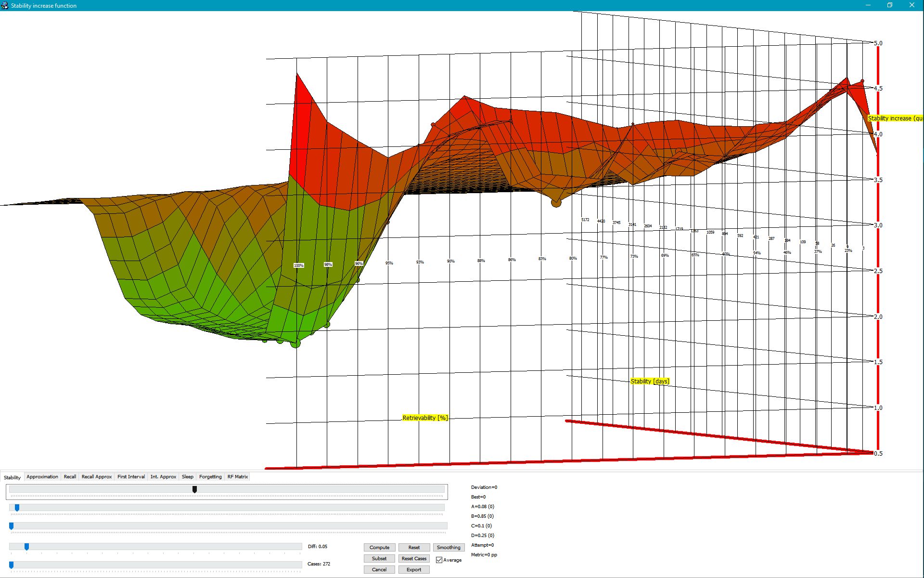Viewport: 924px width, 578px height.
Task: Click the black top slider thumb
Action: coord(194,489)
